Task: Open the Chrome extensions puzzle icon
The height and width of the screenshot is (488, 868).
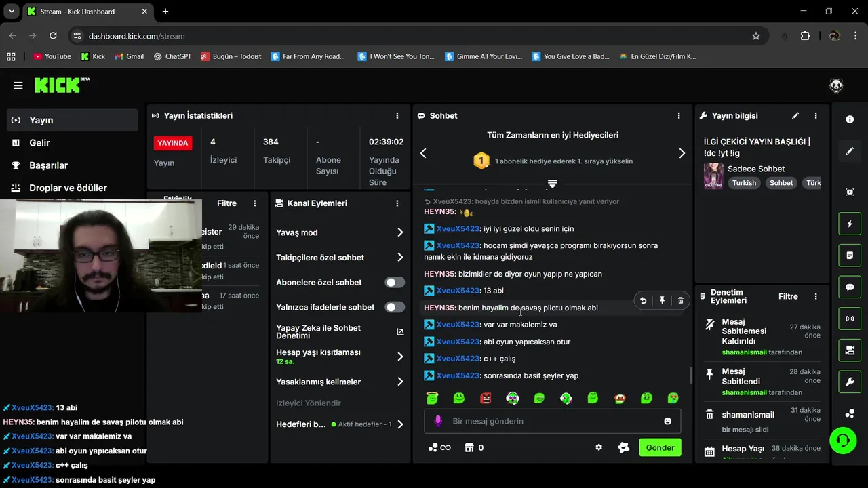Action: (805, 36)
